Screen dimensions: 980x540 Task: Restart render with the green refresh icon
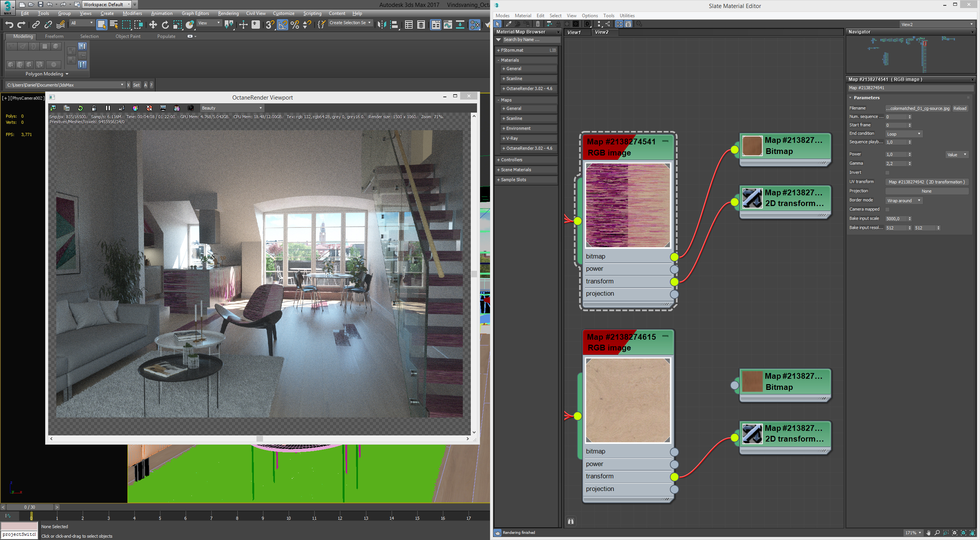pyautogui.click(x=80, y=108)
